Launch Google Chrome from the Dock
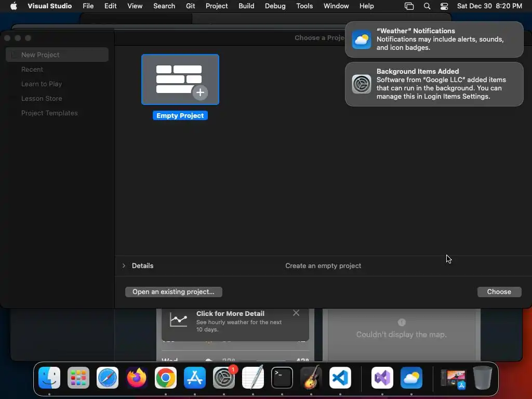This screenshot has width=532, height=399. (166, 378)
